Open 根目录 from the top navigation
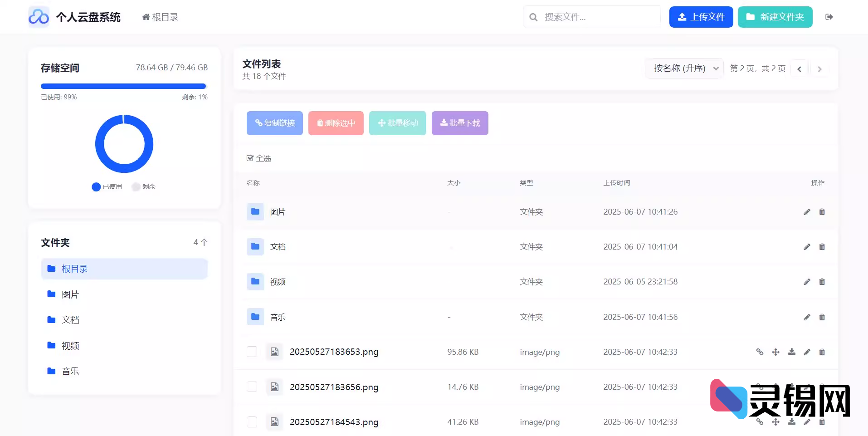 click(x=160, y=17)
